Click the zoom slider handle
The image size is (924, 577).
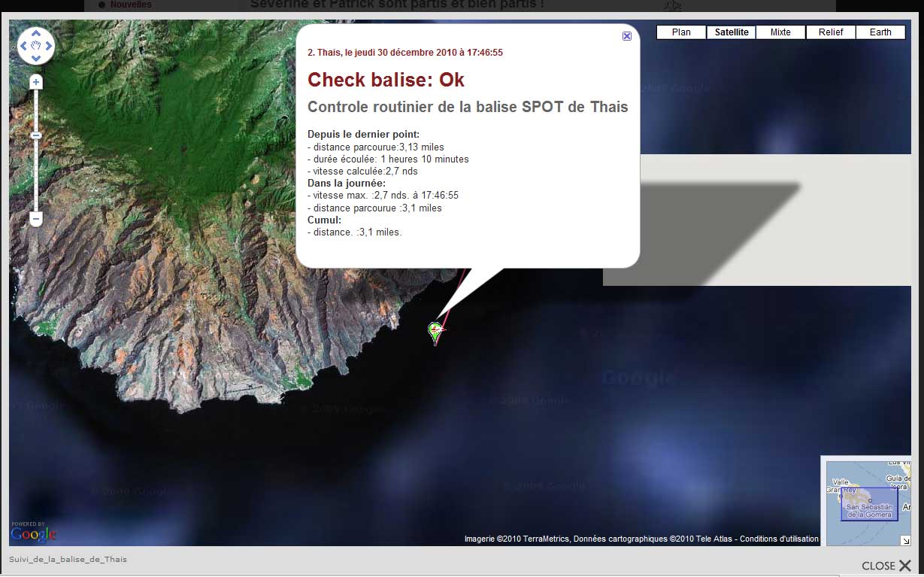[36, 135]
